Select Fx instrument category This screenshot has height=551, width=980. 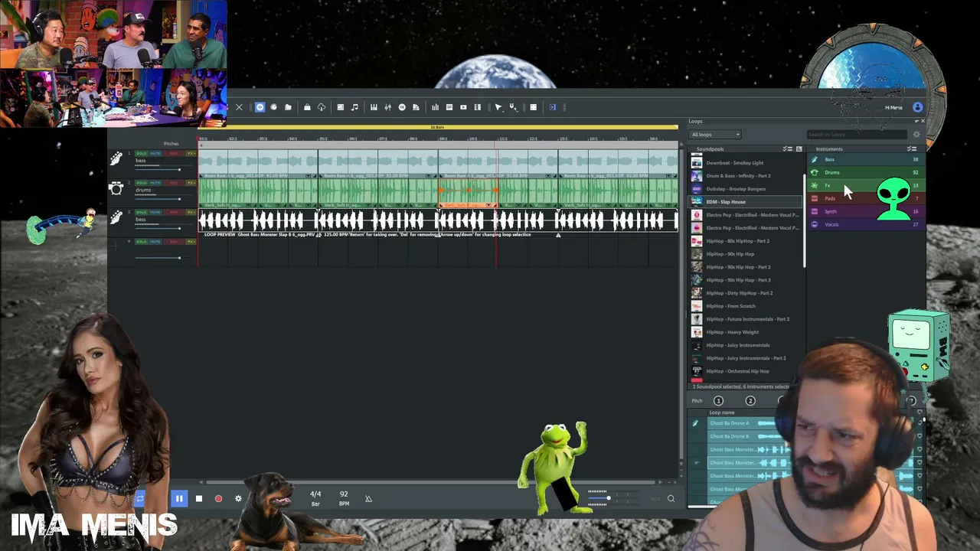click(x=865, y=185)
